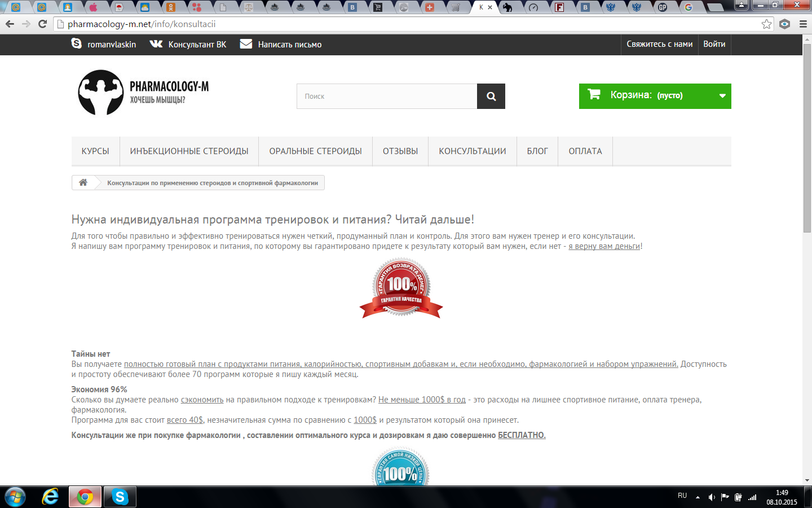Reload the page using browser refresh
This screenshot has height=508, width=812.
coord(42,24)
